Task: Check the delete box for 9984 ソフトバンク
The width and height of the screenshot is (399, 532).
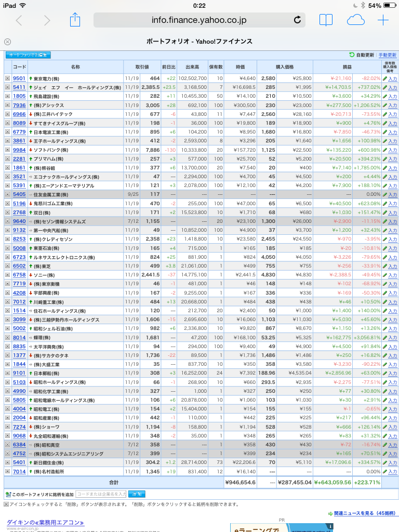Action: click(x=7, y=150)
